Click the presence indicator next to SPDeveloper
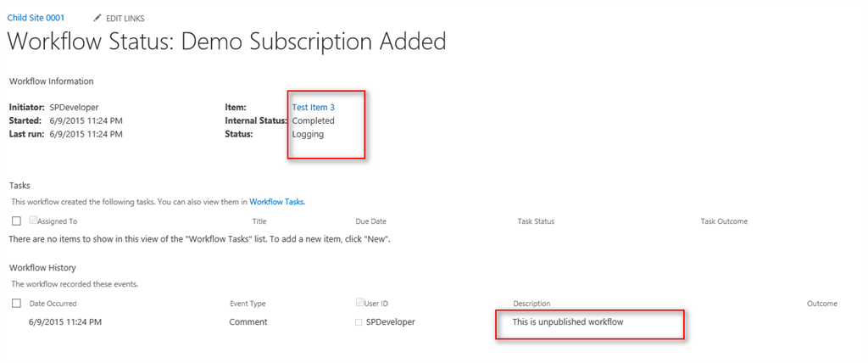868x363 pixels. [x=359, y=322]
